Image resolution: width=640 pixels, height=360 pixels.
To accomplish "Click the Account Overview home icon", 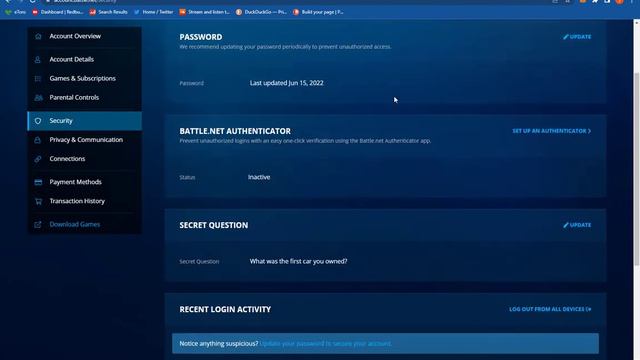I will (38, 36).
